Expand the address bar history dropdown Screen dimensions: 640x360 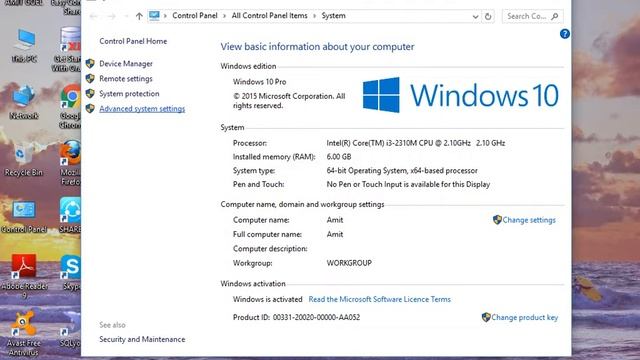(475, 17)
